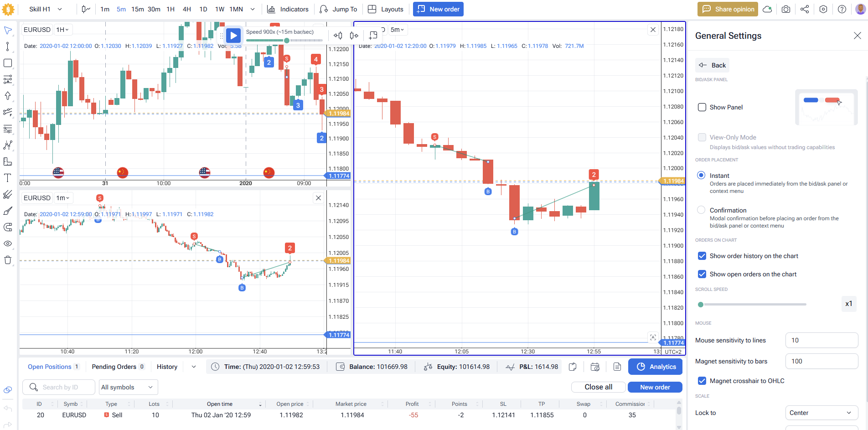Open the Indicators panel

[x=288, y=9]
